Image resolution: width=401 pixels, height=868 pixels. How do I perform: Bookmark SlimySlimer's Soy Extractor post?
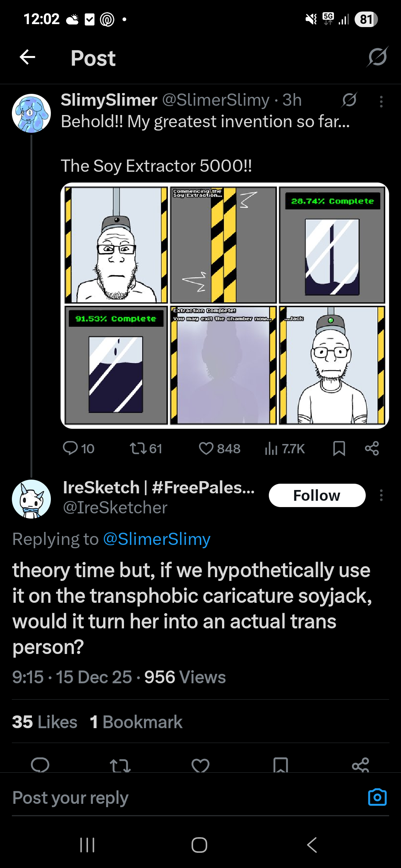(x=339, y=448)
